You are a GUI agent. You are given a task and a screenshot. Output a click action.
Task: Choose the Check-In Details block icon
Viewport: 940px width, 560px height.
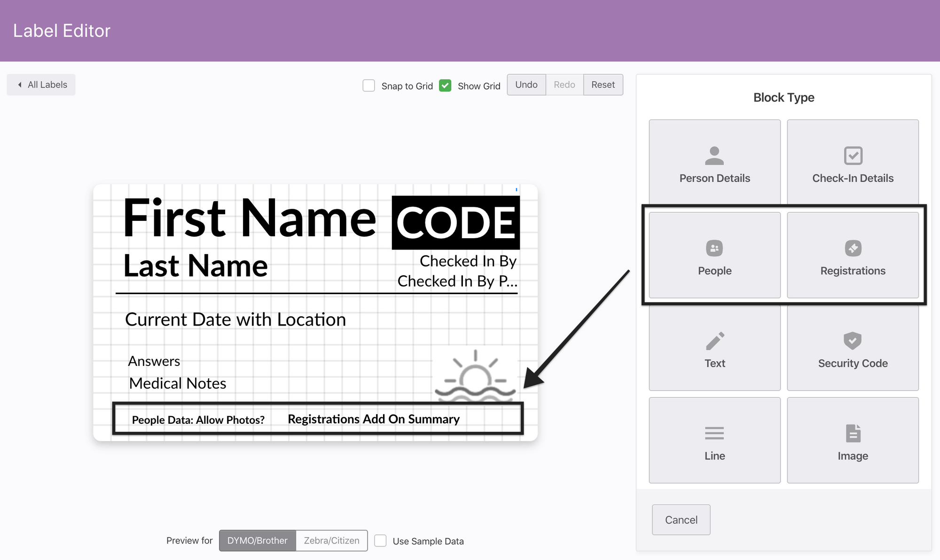(x=853, y=156)
